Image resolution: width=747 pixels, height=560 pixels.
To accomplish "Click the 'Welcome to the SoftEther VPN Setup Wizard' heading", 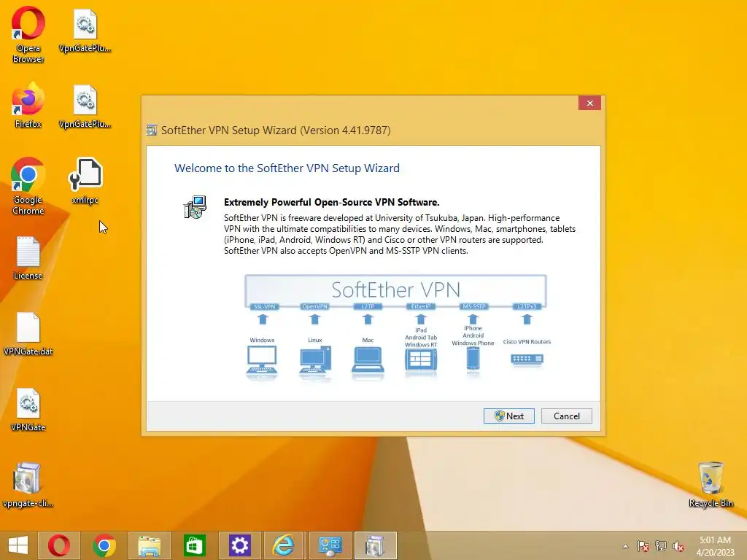I will [287, 168].
